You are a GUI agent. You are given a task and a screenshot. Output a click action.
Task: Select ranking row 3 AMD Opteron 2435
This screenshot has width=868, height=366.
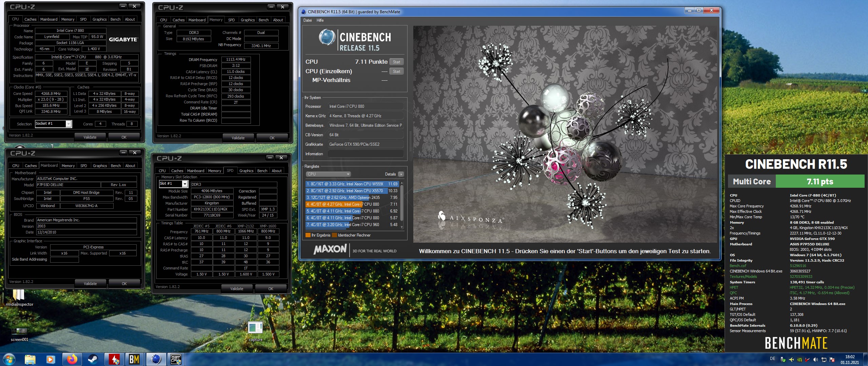point(352,198)
